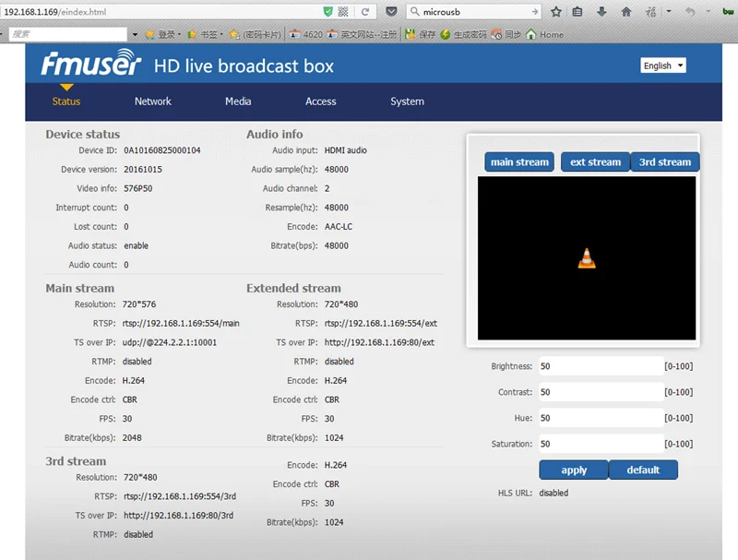This screenshot has width=738, height=560.
Task: Click the Brightness input field
Action: click(x=601, y=366)
